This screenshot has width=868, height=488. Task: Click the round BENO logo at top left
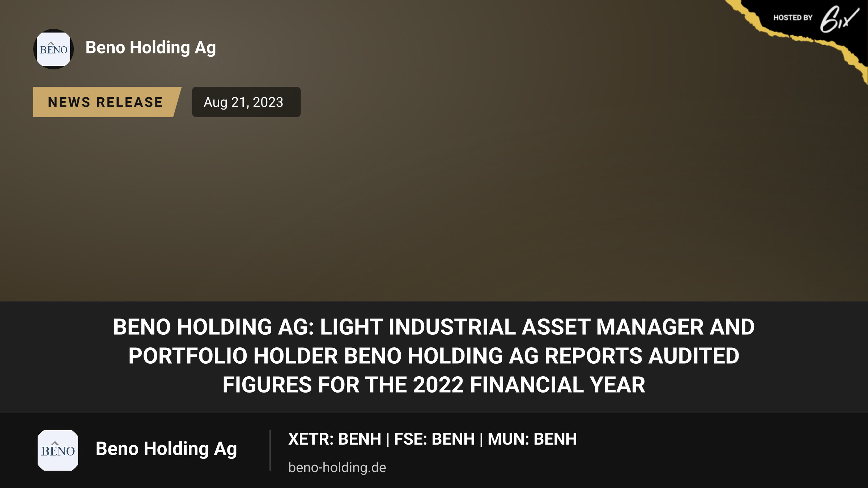pyautogui.click(x=54, y=49)
